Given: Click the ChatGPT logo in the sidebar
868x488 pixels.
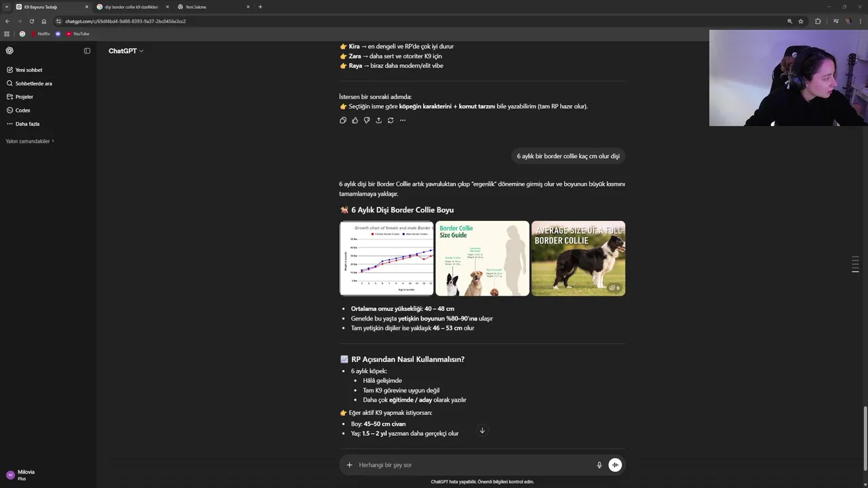Looking at the screenshot, I should pos(9,51).
